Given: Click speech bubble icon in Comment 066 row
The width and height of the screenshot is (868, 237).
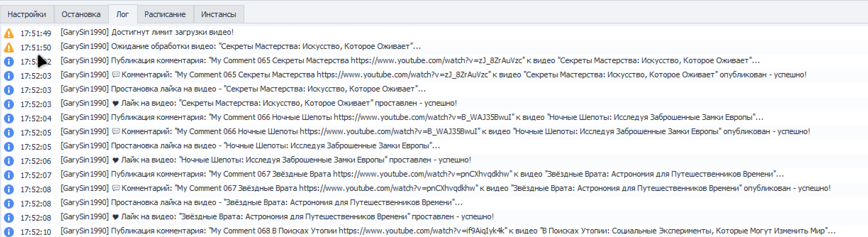Looking at the screenshot, I should pos(116,132).
